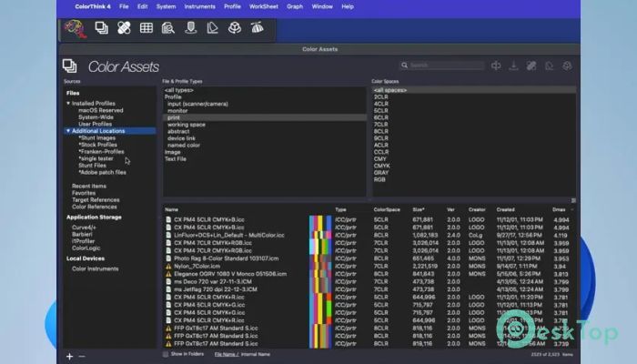This screenshot has height=364, width=637.
Task: Select *Franken-Profiles location
Action: 102,152
